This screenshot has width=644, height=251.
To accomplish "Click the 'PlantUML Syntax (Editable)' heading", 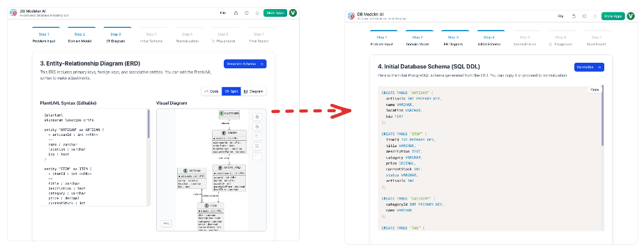I will click(68, 102).
